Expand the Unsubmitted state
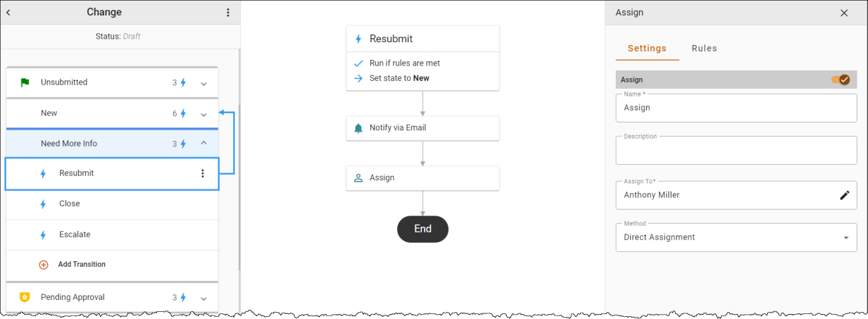This screenshot has width=868, height=319. [x=203, y=83]
